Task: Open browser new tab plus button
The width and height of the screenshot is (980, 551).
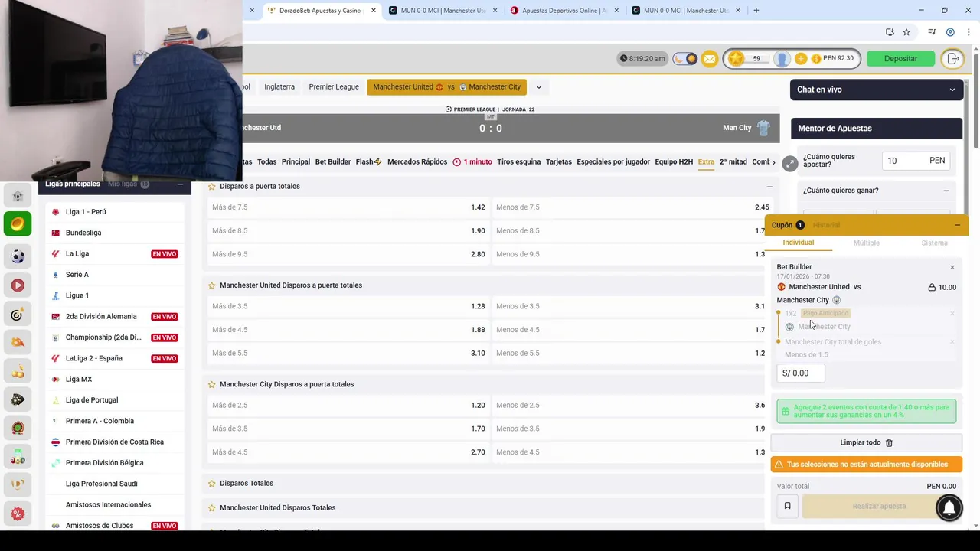Action: click(756, 11)
